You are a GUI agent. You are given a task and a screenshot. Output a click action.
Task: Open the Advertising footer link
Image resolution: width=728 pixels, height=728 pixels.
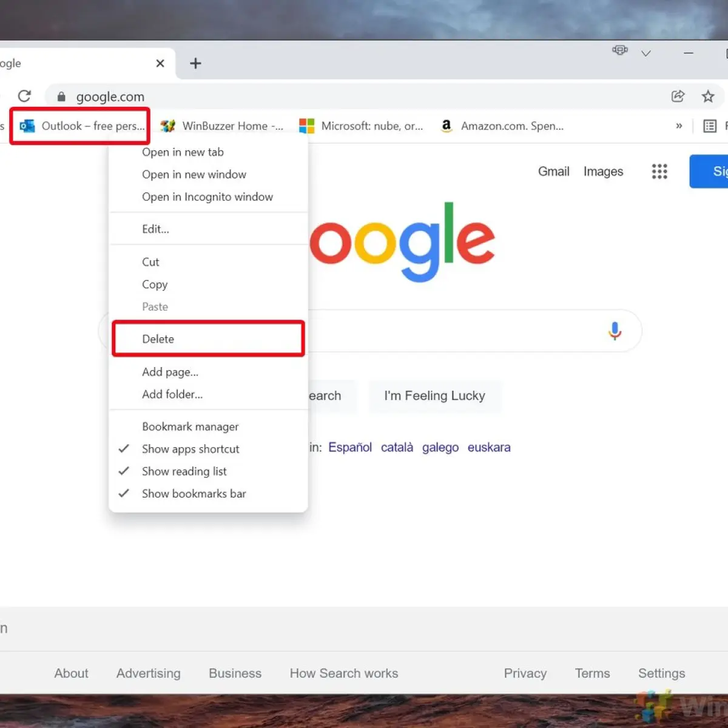149,673
